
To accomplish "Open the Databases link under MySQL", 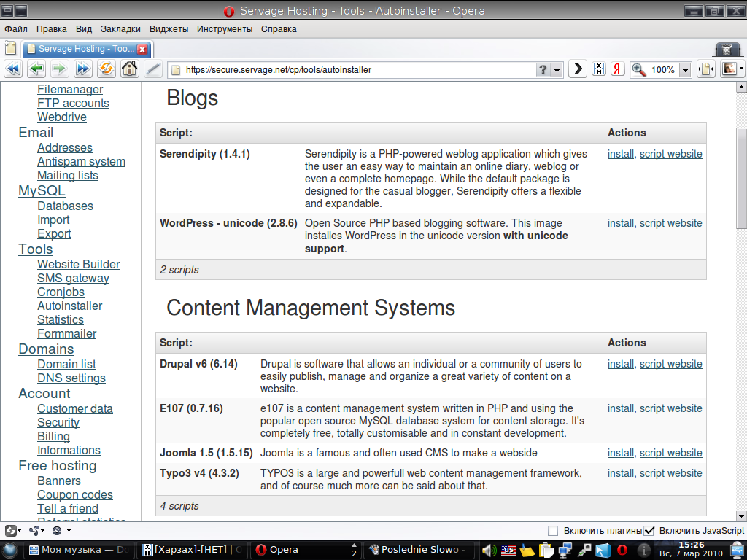I will point(65,206).
